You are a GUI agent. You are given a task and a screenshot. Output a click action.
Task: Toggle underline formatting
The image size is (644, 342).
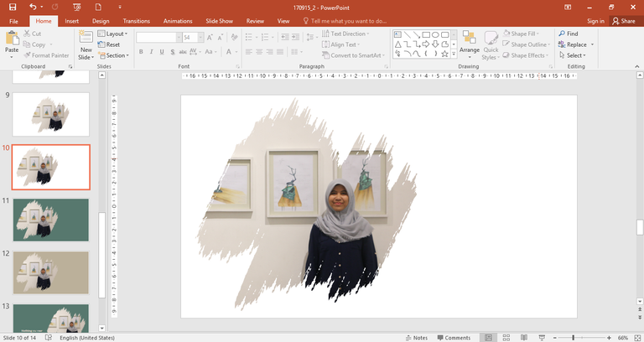162,51
